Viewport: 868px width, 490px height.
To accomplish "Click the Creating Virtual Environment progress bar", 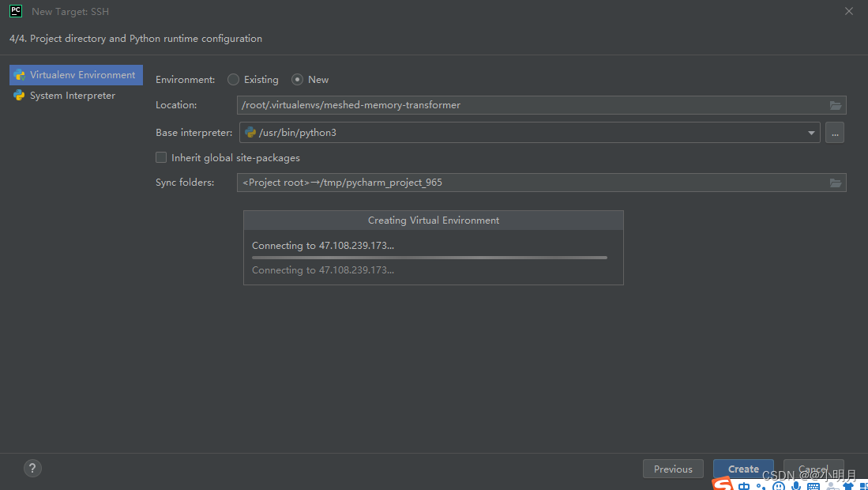I will pos(430,258).
